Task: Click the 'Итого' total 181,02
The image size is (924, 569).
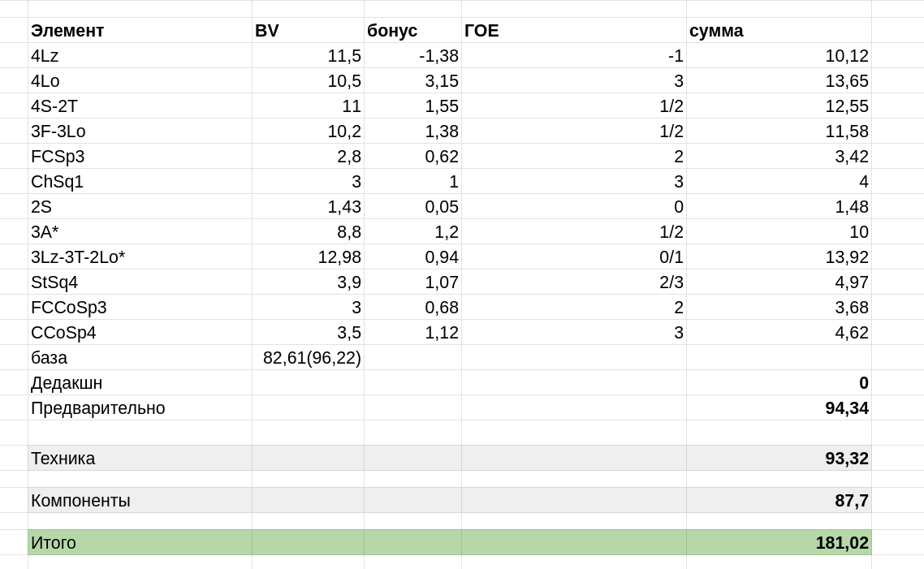Action: pos(779,542)
